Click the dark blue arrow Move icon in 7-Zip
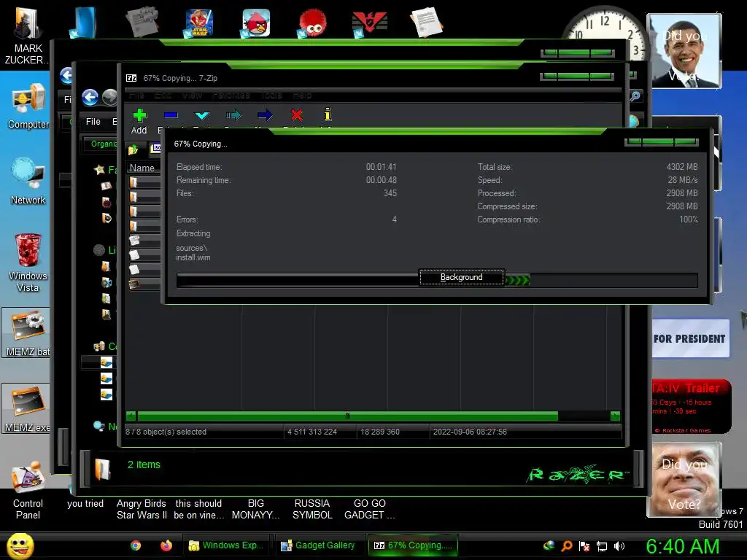747x560 pixels. (265, 115)
